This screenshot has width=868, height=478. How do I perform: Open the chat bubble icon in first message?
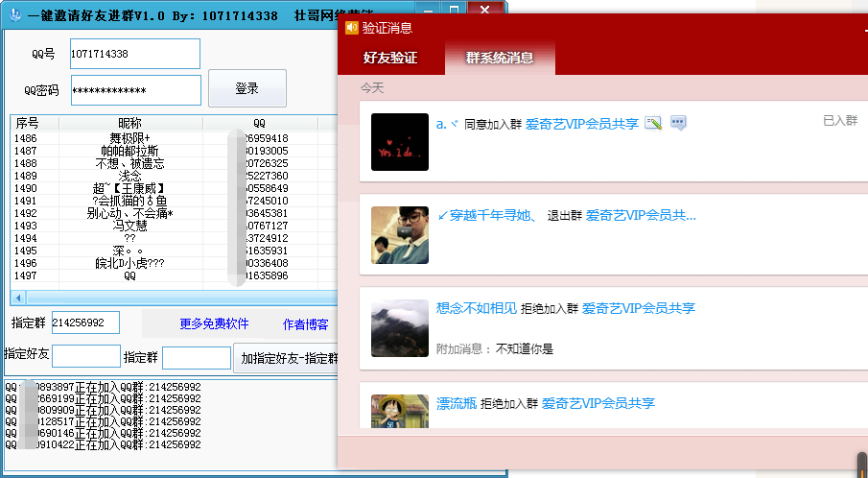tap(678, 123)
